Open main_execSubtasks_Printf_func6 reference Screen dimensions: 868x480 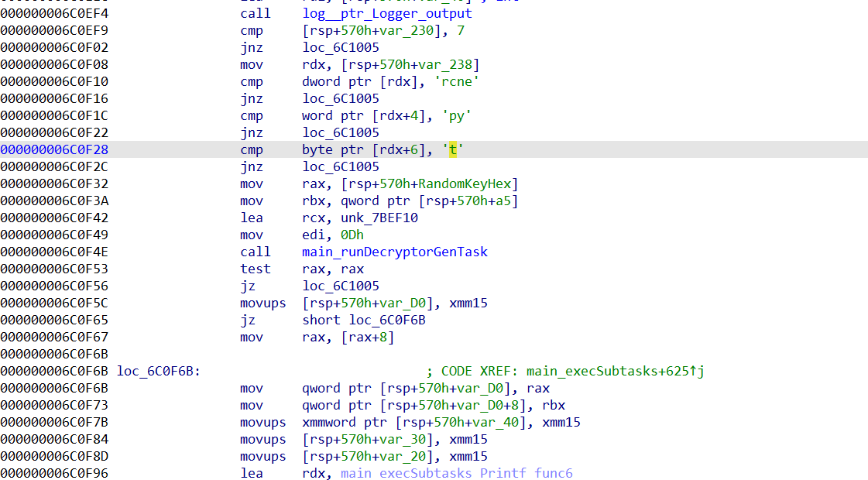[456, 473]
